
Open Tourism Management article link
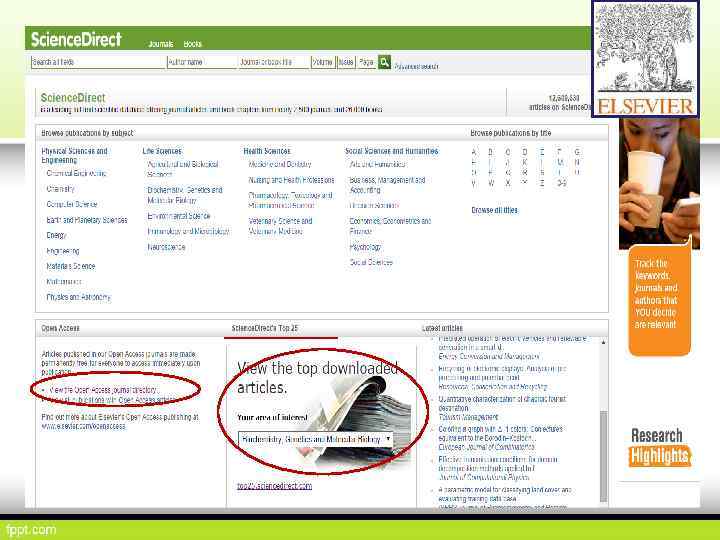(x=468, y=417)
